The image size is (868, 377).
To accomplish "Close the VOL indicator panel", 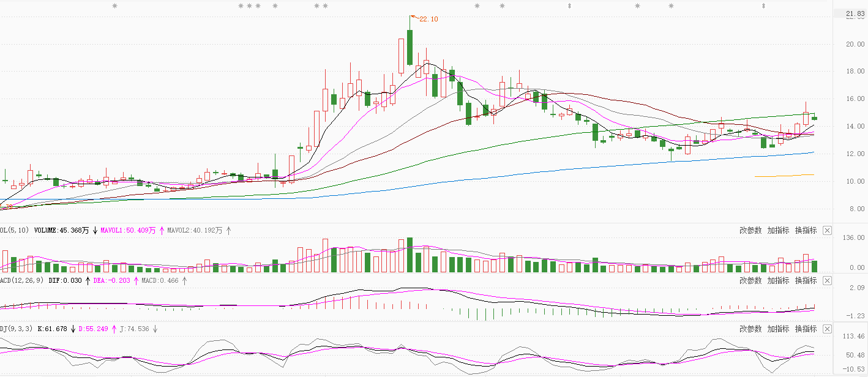I will (828, 231).
